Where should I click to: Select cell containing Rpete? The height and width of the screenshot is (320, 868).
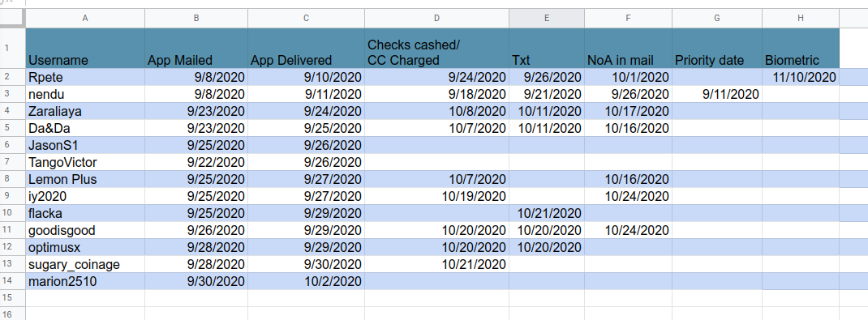coord(85,78)
